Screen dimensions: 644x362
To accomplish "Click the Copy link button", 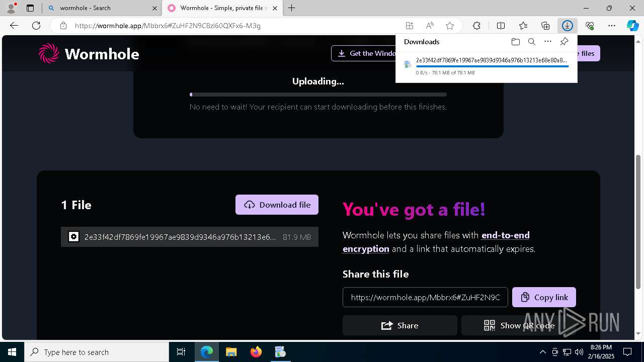I will (x=544, y=297).
